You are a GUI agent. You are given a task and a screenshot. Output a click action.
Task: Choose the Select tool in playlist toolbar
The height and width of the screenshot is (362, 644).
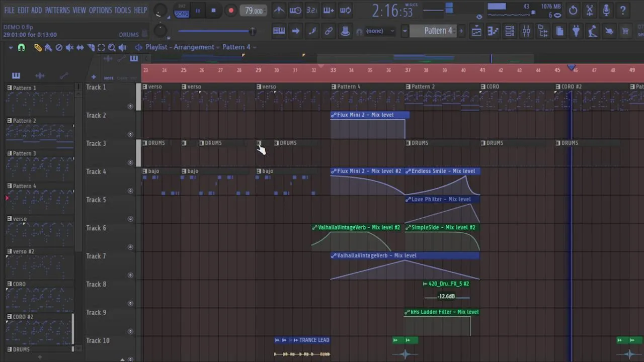point(101,47)
